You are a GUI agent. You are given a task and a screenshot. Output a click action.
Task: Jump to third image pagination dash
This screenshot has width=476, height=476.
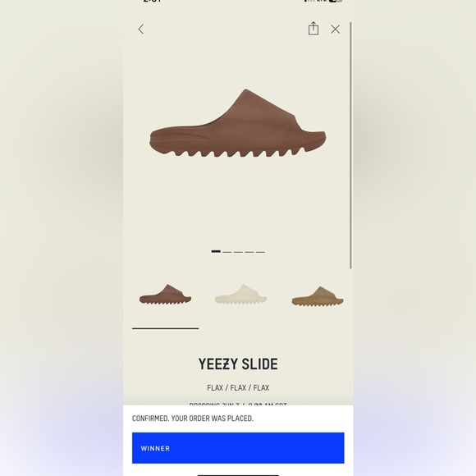pos(238,252)
